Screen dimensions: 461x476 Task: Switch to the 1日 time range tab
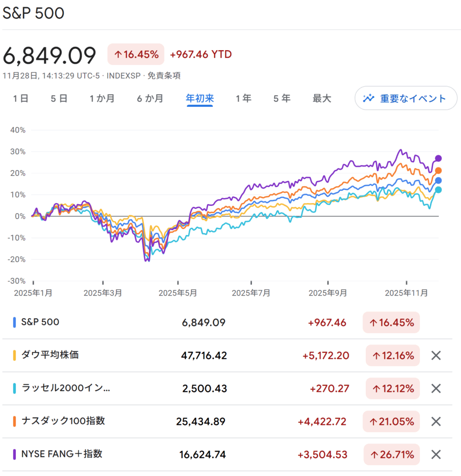tap(20, 99)
